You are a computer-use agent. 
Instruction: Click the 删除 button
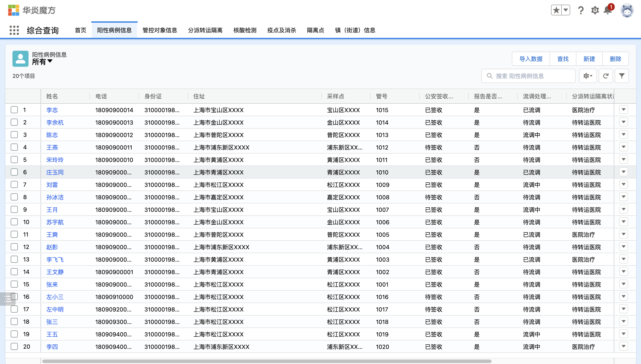(x=615, y=59)
